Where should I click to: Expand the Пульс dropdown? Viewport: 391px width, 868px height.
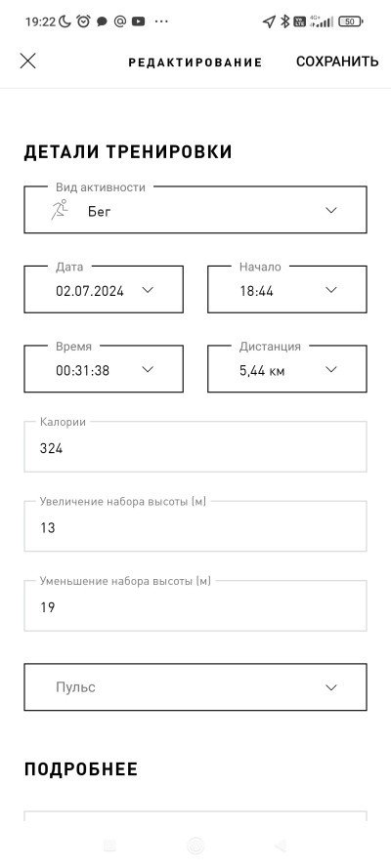(195, 687)
